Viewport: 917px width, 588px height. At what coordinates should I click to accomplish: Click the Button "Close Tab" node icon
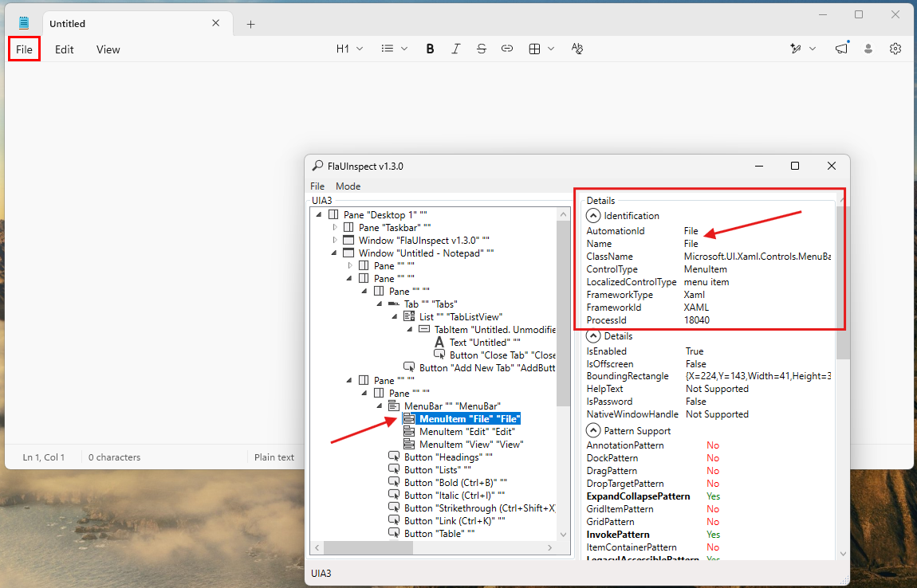click(440, 355)
